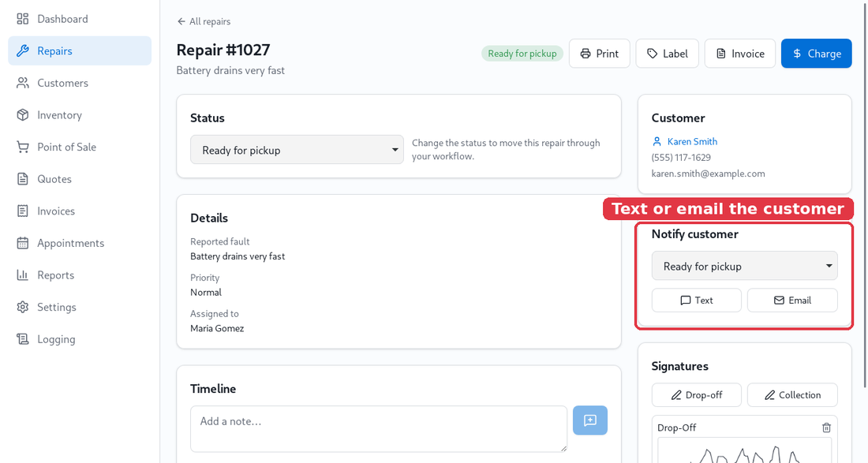Send a Text notification to customer
868x463 pixels.
point(697,301)
